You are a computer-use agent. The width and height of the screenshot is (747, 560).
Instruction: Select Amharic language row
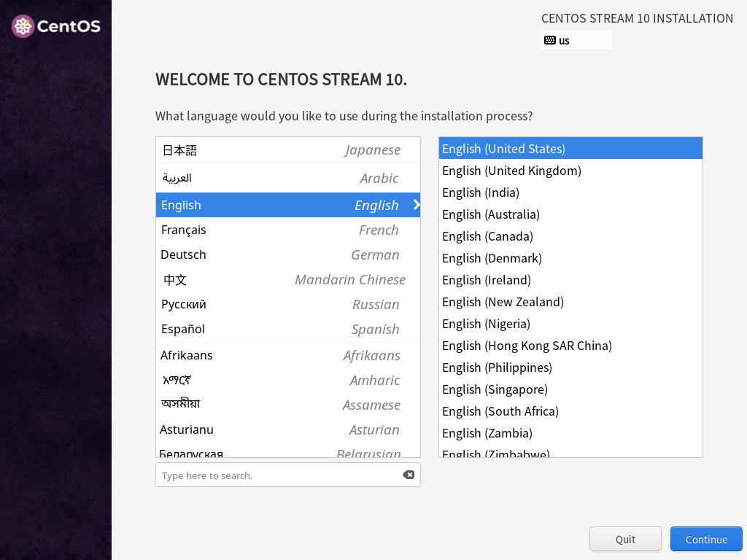click(x=287, y=380)
